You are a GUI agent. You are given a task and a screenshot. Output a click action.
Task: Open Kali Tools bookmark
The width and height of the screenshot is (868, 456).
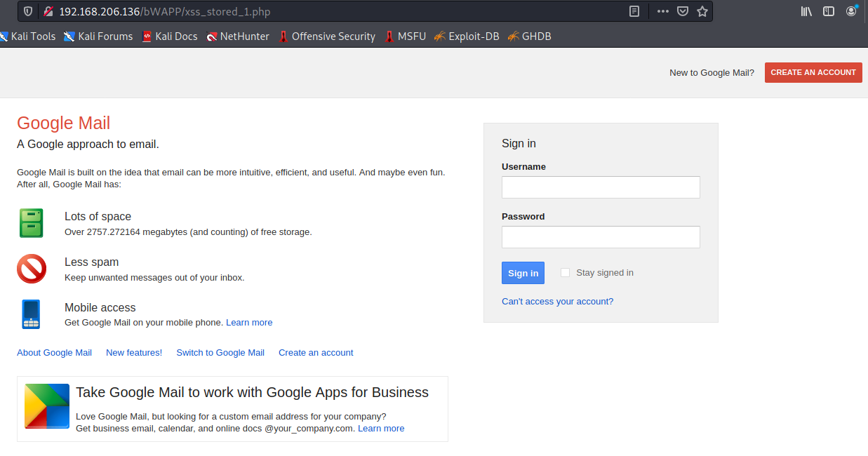click(27, 36)
